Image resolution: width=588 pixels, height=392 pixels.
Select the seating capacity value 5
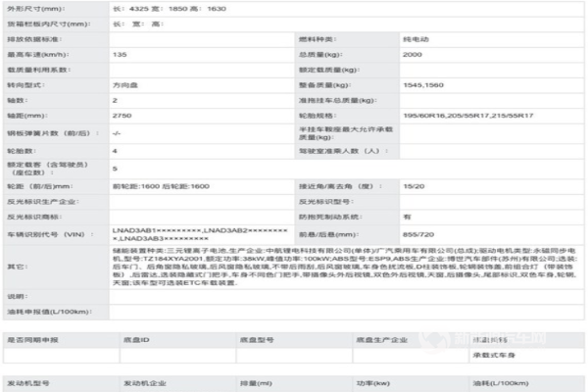pos(115,169)
